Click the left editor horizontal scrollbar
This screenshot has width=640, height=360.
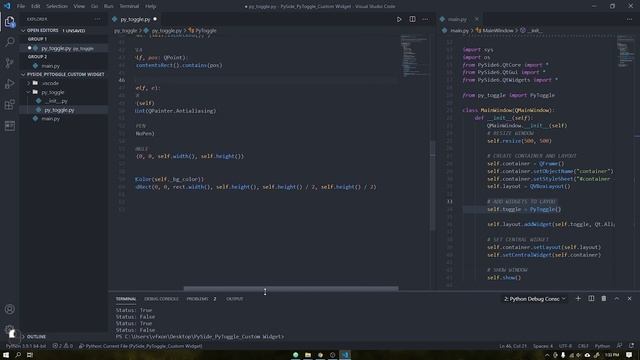click(291, 288)
